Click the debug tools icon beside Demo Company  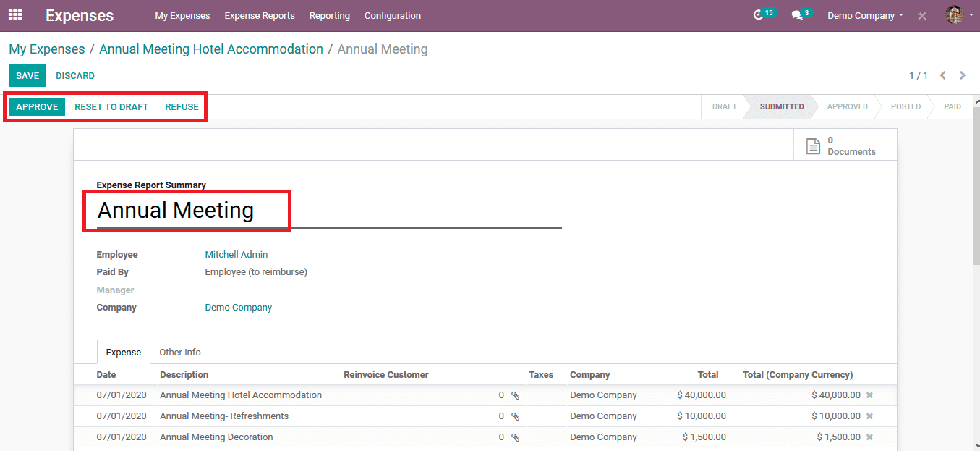(x=922, y=15)
